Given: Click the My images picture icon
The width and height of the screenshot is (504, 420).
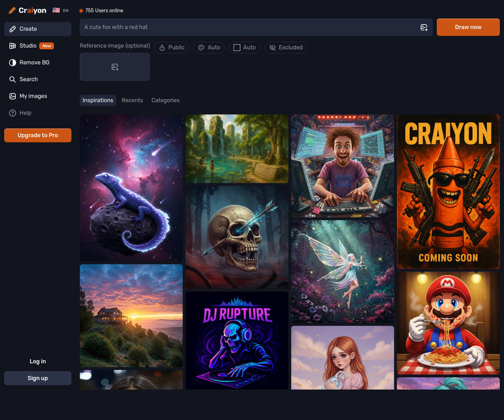Looking at the screenshot, I should 13,96.
